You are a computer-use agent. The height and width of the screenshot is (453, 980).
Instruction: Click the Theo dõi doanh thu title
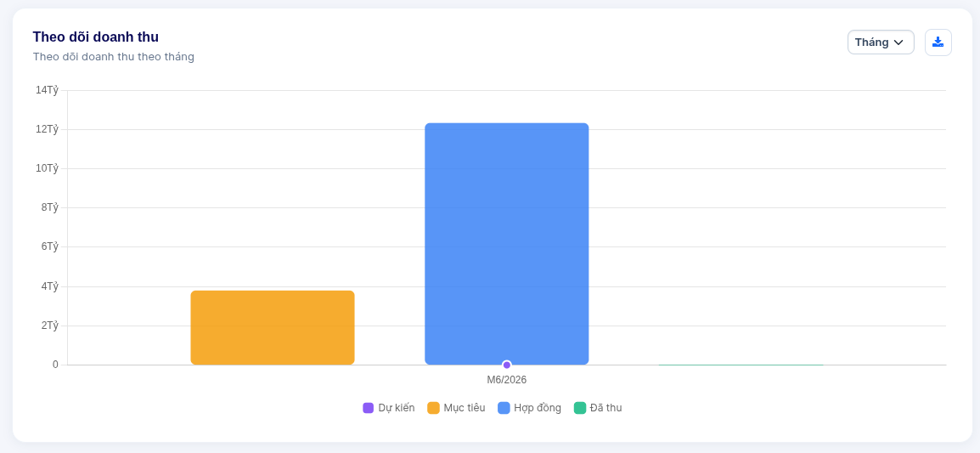96,37
